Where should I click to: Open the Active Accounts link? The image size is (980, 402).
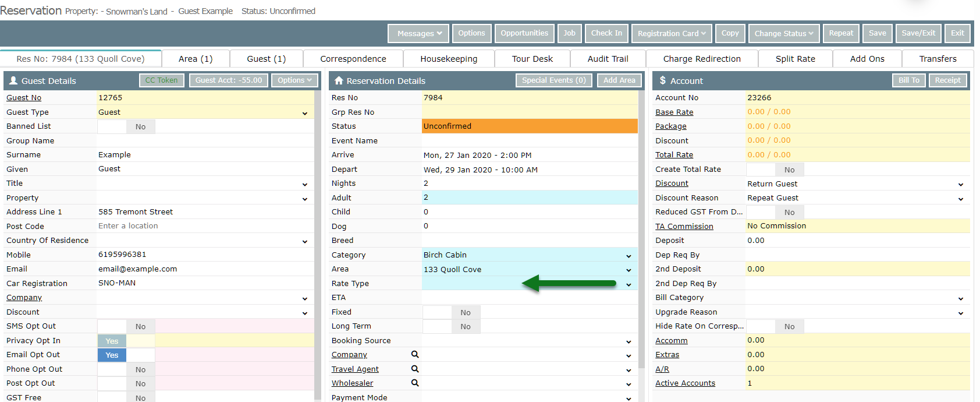pyautogui.click(x=685, y=383)
